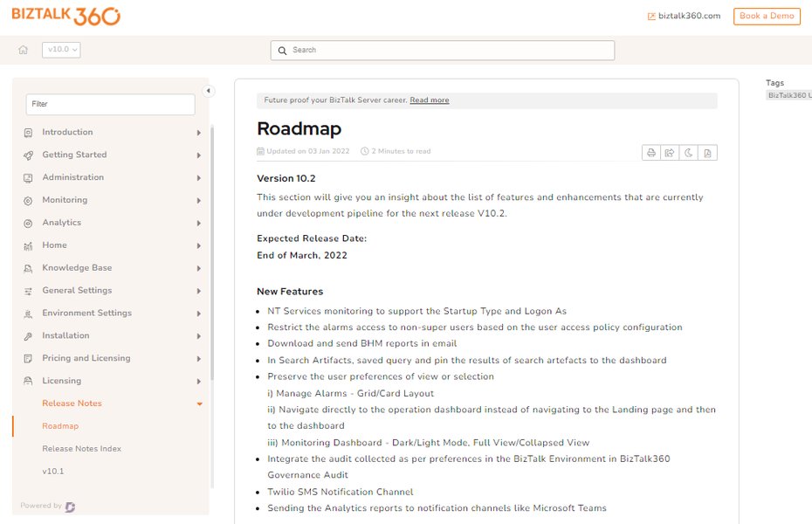Expand the Licensing section arrow

tap(199, 381)
